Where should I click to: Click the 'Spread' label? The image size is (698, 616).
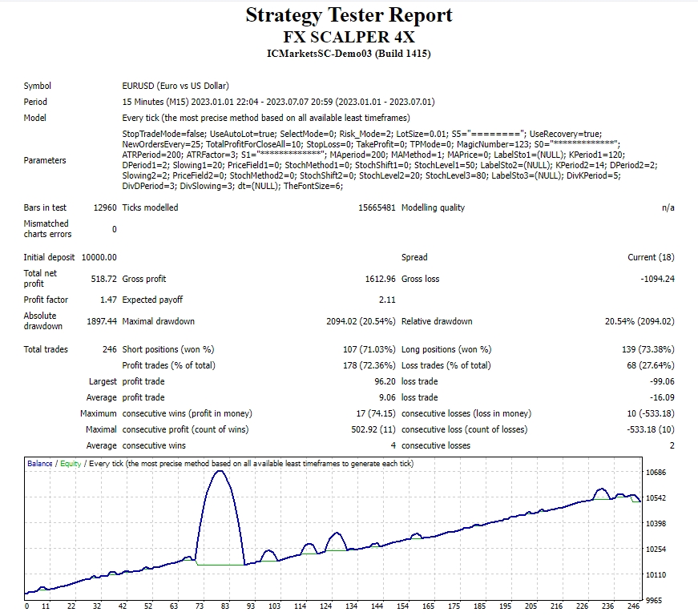pyautogui.click(x=414, y=257)
